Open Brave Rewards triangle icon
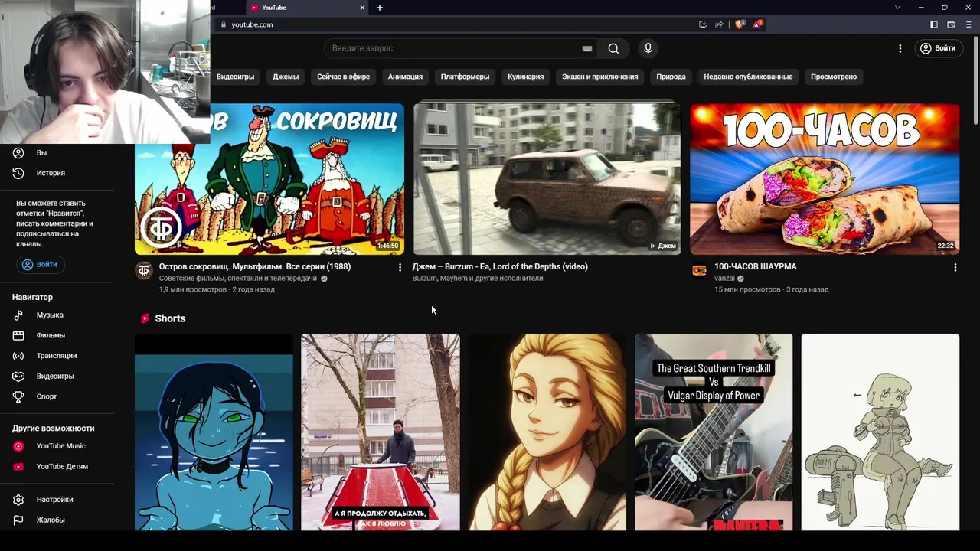Viewport: 980px width, 551px height. pos(757,24)
